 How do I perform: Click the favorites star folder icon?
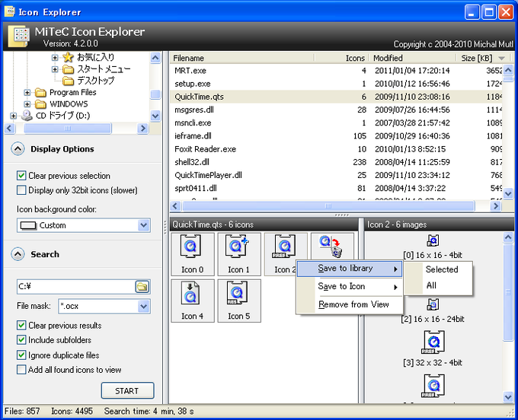[x=68, y=57]
